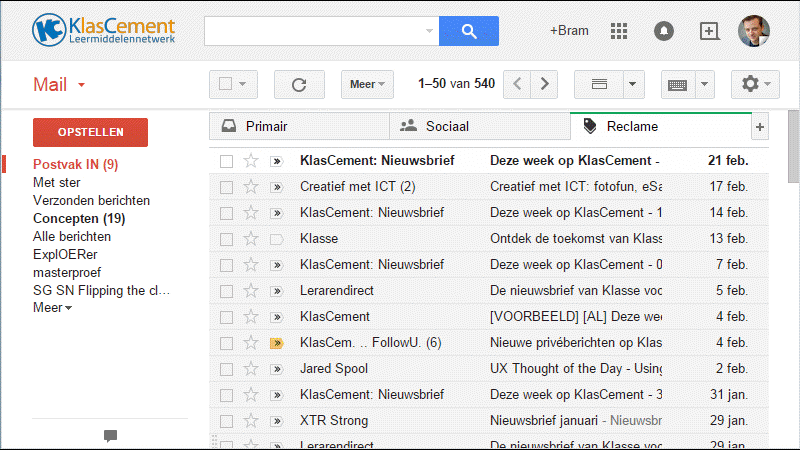Select the Reclame tab
This screenshot has height=450, width=800.
click(661, 127)
